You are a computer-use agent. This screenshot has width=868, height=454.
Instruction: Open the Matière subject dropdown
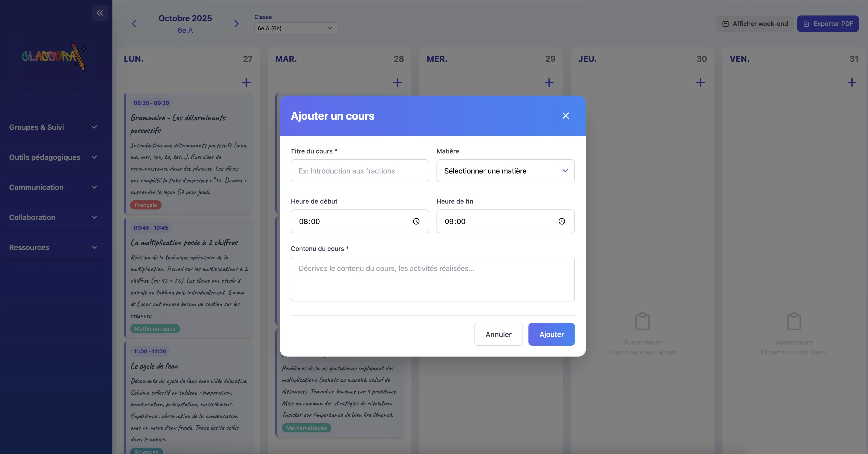pos(505,171)
